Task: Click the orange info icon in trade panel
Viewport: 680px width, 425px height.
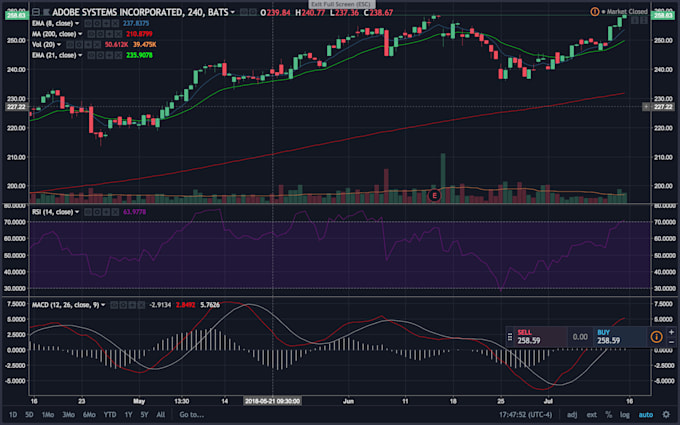Action: tap(656, 337)
